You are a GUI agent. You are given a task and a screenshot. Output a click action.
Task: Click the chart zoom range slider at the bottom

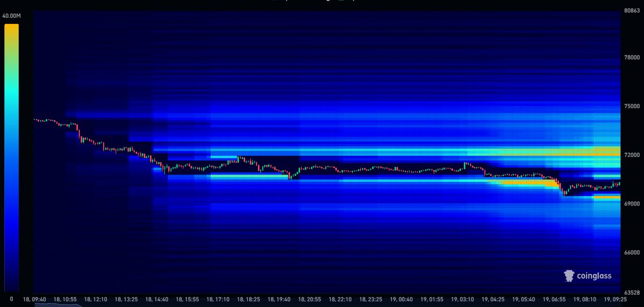click(326, 305)
